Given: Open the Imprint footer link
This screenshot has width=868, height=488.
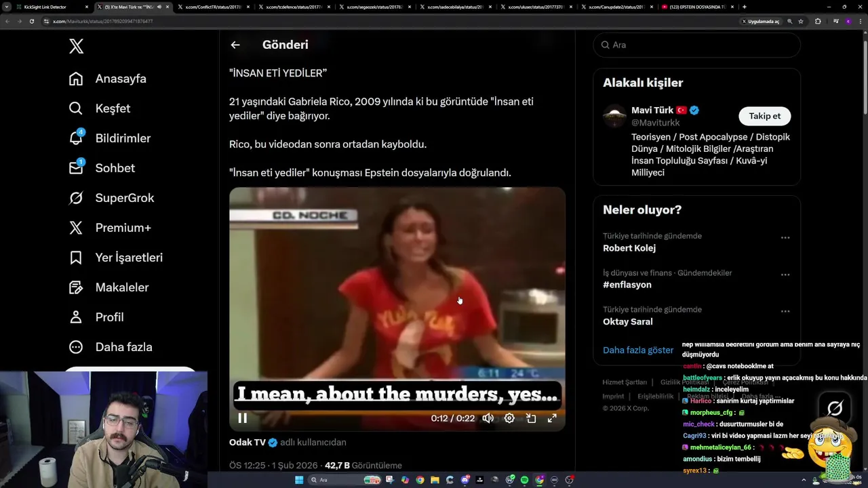Looking at the screenshot, I should (613, 396).
